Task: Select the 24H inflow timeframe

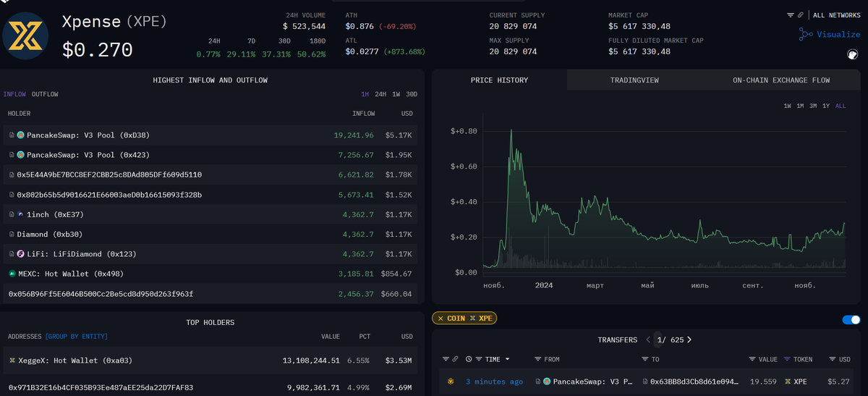Action: (x=380, y=94)
